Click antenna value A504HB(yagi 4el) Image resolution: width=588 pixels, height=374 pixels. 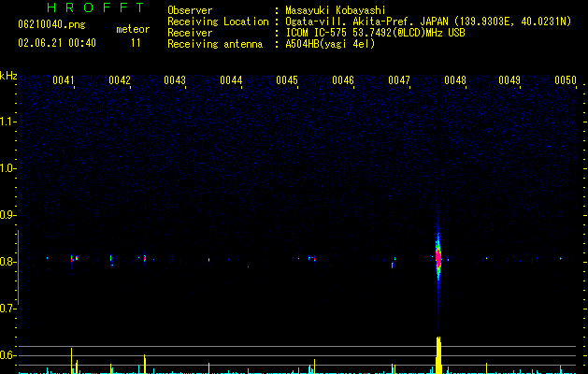[x=330, y=44]
